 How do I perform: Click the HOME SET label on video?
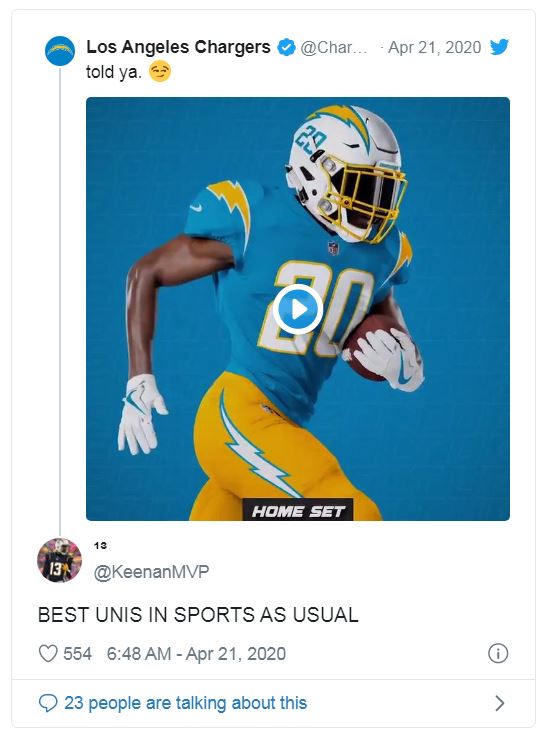297,511
